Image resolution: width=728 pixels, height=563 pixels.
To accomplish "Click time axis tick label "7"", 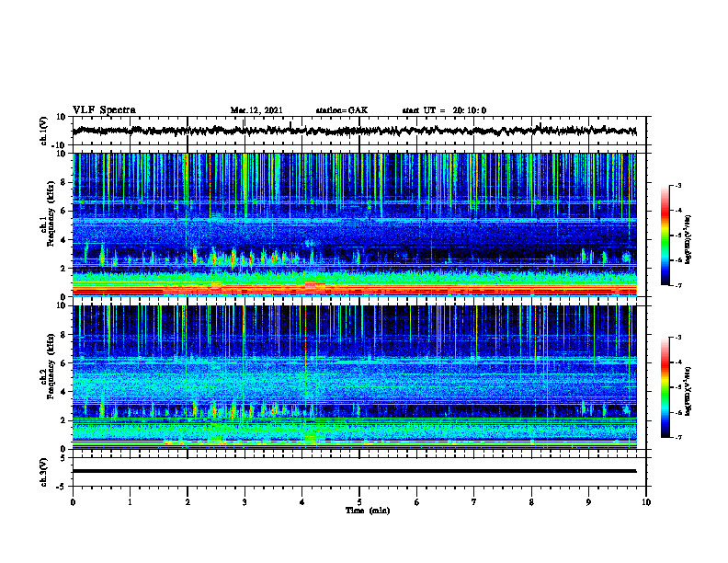I will coord(474,502).
